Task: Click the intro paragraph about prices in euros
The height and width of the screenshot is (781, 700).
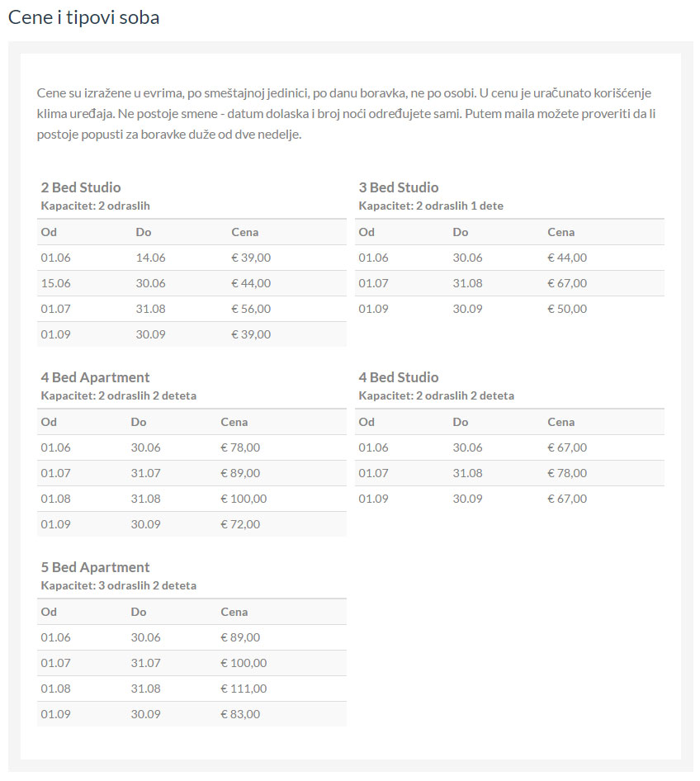Action: pyautogui.click(x=347, y=113)
